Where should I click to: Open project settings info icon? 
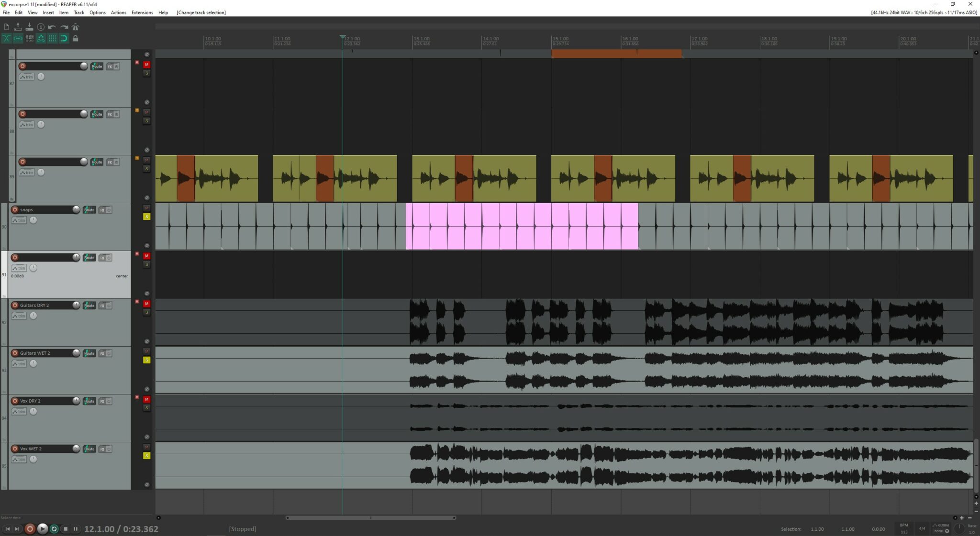point(41,27)
